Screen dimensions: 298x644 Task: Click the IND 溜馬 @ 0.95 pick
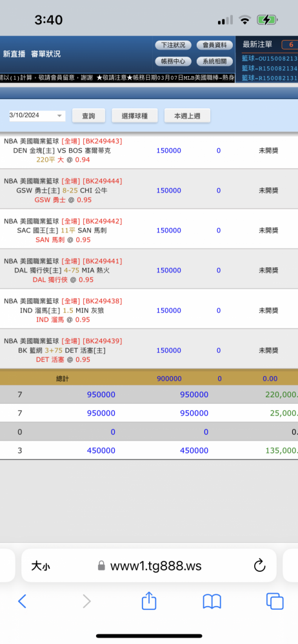click(63, 319)
